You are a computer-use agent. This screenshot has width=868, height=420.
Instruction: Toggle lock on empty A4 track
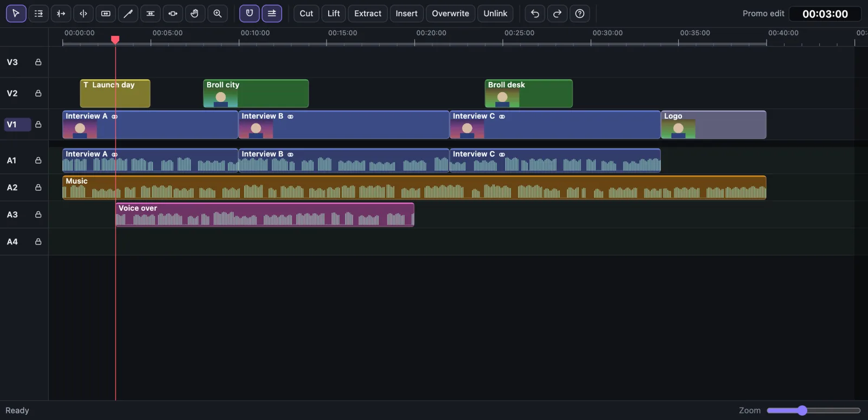[38, 242]
